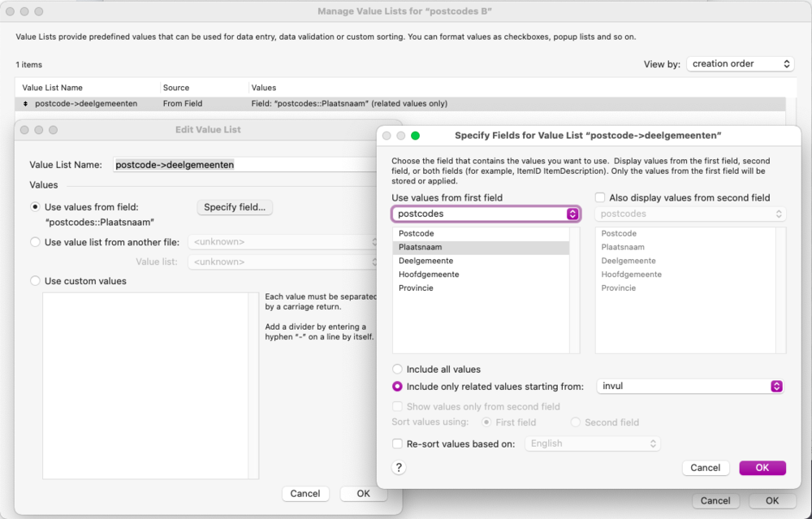
Task: Select Use value list from another file
Action: [x=35, y=242]
